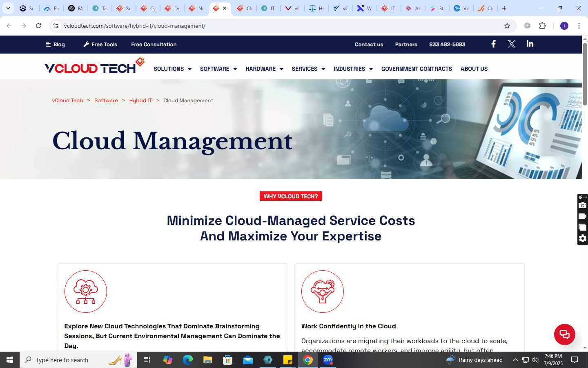Open the Free Tools link

[100, 44]
